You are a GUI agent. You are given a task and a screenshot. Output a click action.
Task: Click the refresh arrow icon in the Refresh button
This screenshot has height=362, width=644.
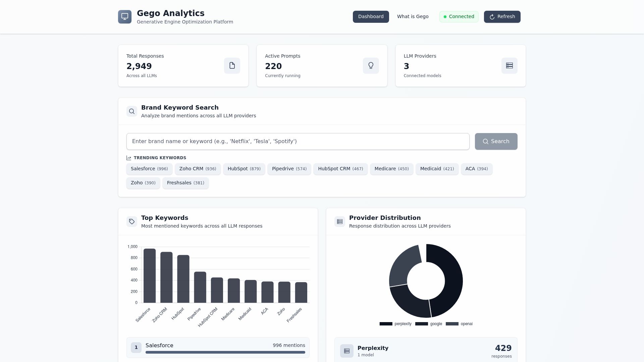pyautogui.click(x=492, y=16)
